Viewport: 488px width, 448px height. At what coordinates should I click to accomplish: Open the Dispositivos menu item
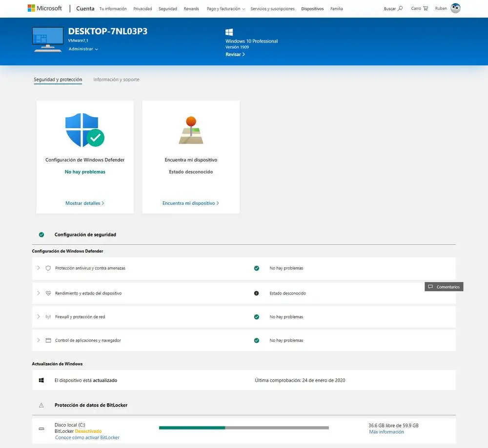pyautogui.click(x=312, y=9)
